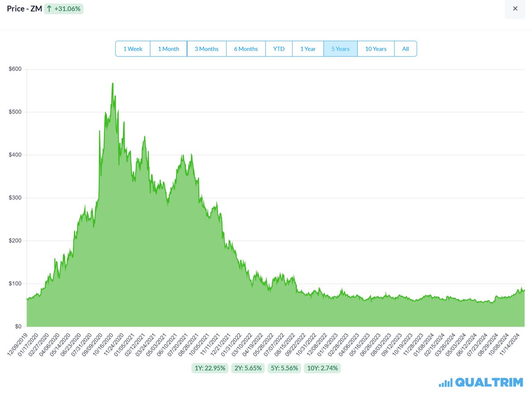532x396 pixels.
Task: Expand chart to 10 Years range
Action: pos(376,49)
